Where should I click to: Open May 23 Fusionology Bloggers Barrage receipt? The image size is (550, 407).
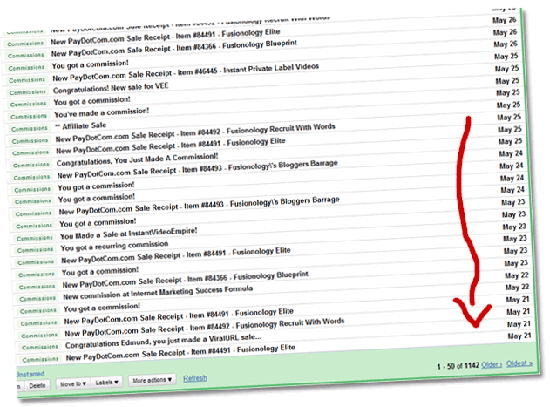pos(199,206)
